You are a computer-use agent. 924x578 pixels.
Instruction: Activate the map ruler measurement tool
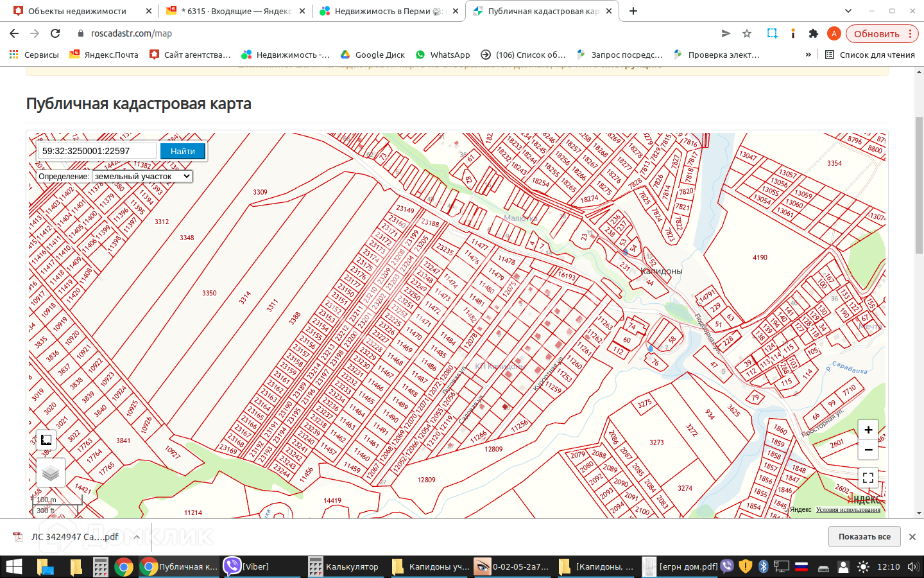[x=46, y=440]
